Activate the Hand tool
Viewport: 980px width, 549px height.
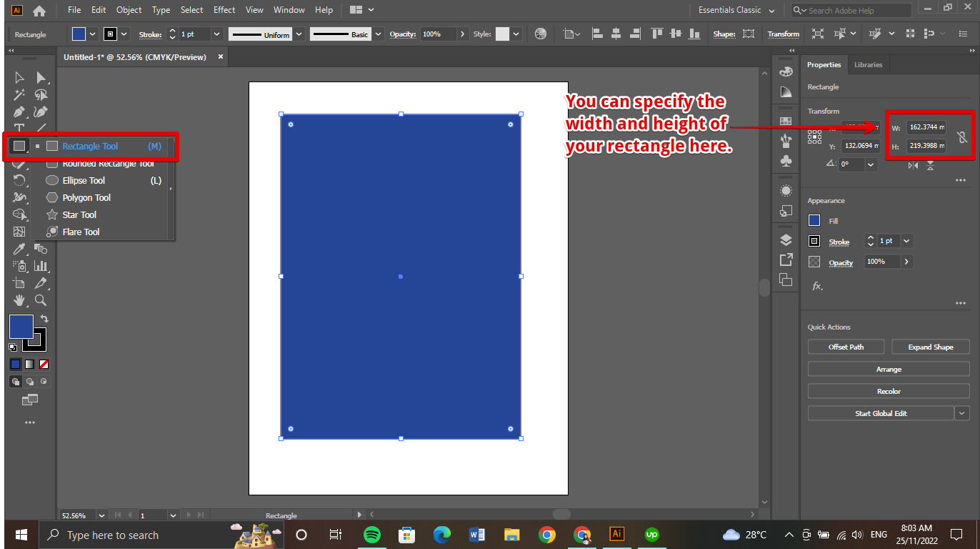pos(19,300)
